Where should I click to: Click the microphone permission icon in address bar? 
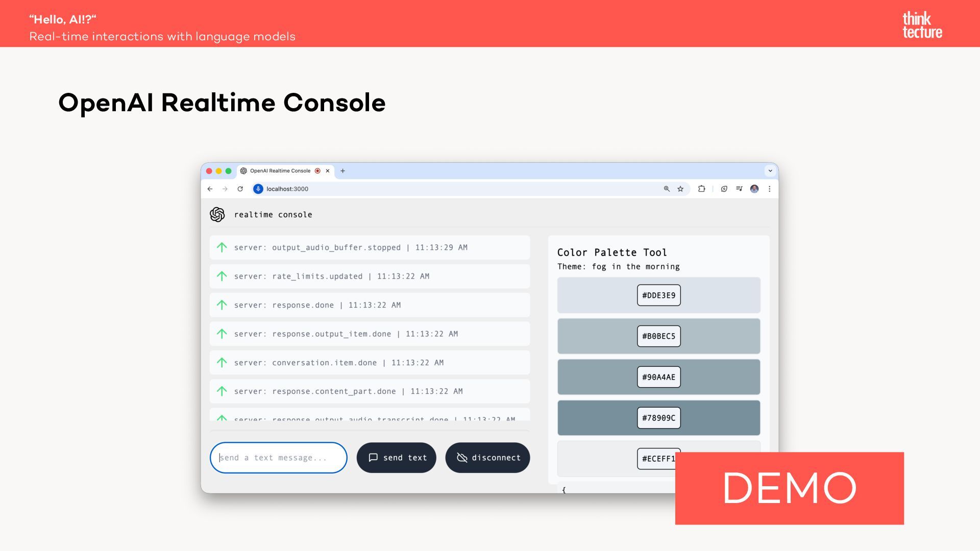point(258,189)
